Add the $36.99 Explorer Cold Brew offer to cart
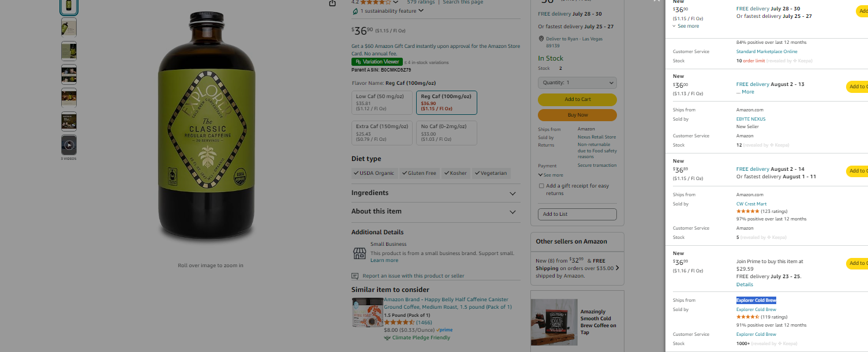The image size is (868, 352). pos(857,263)
